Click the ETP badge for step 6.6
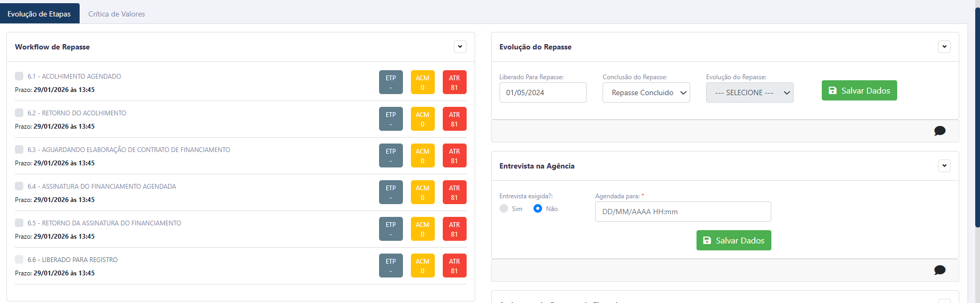The height and width of the screenshot is (303, 980). (x=391, y=266)
